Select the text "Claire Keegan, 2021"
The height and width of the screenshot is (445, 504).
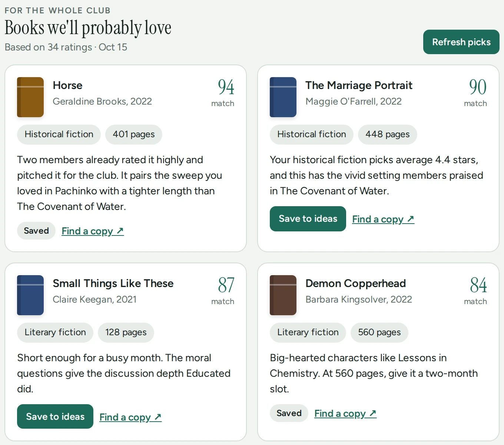coord(94,299)
